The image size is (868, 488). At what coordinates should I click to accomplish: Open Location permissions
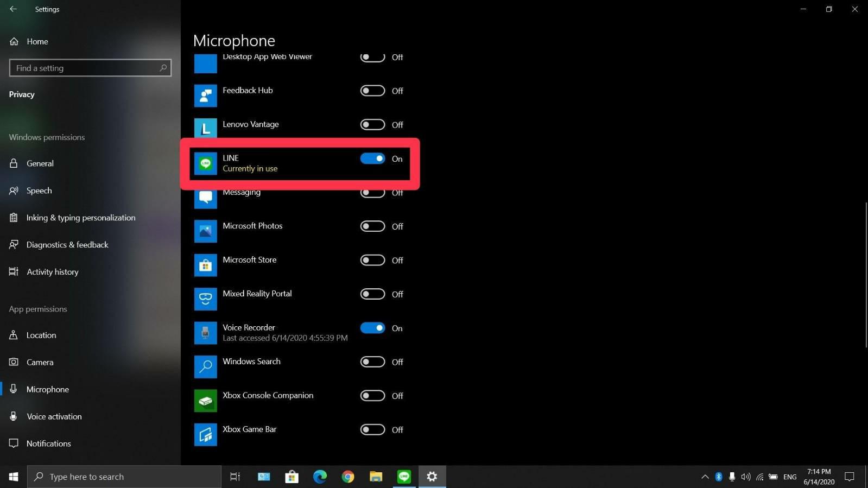click(x=90, y=335)
